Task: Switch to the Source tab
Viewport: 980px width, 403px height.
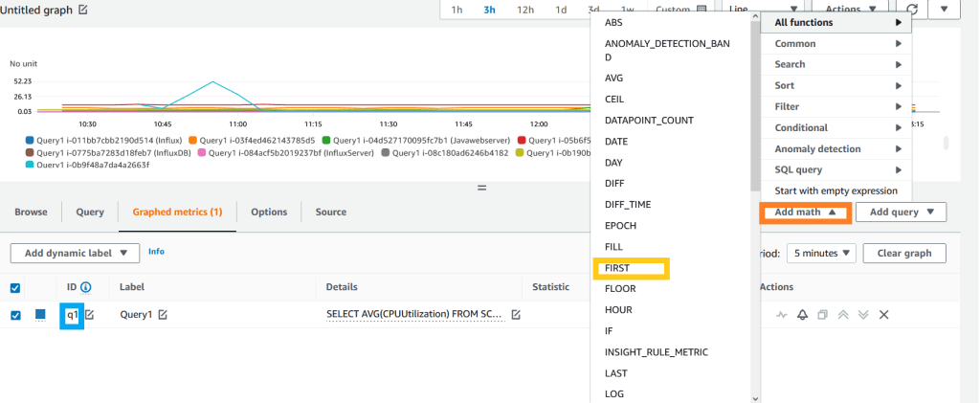Action: (x=331, y=212)
